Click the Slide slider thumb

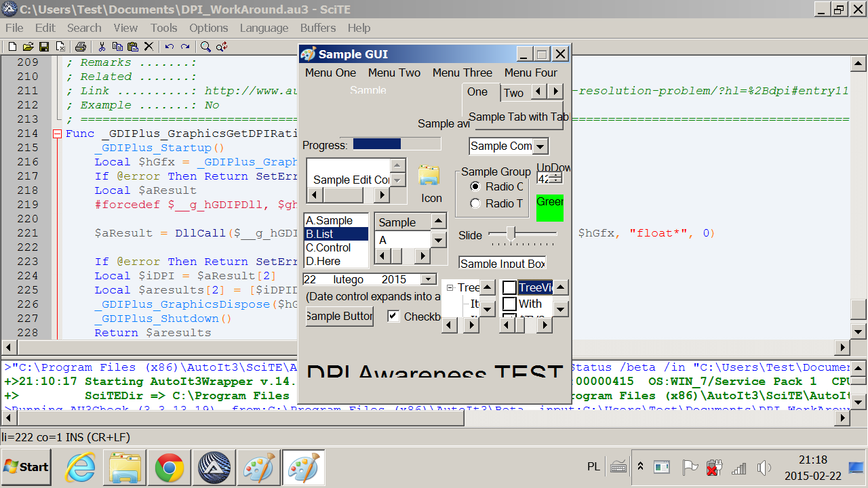tap(511, 233)
